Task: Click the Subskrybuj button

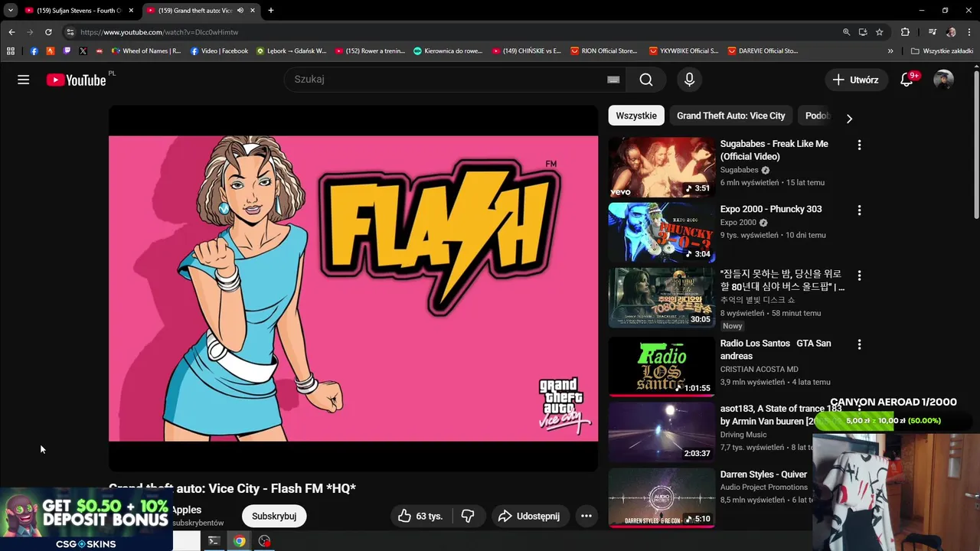Action: (x=274, y=516)
